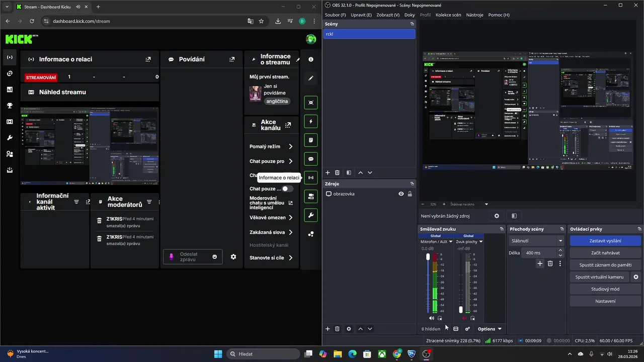Open the trophy icon in Kick left sidebar
Screen dimensions: 644x362
tap(10, 106)
